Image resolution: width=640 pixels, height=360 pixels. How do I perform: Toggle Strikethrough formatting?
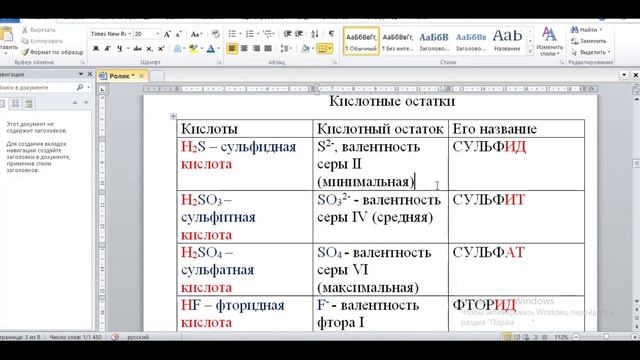138,49
